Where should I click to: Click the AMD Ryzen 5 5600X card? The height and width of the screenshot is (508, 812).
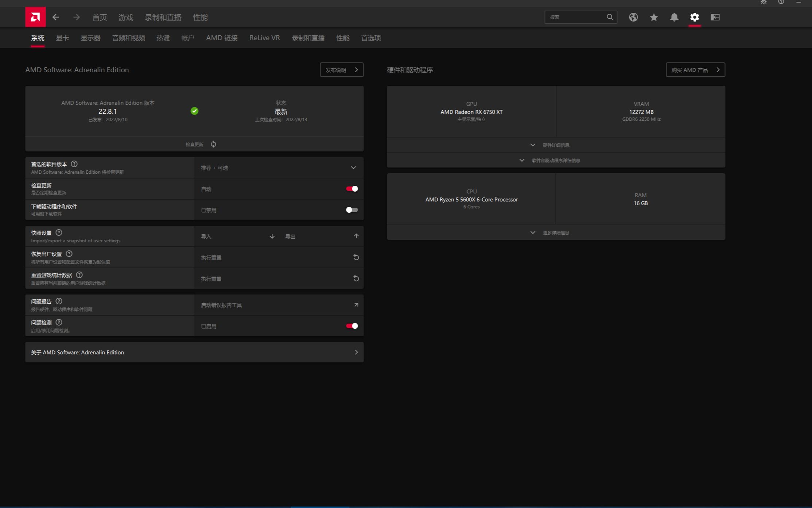[x=471, y=199]
